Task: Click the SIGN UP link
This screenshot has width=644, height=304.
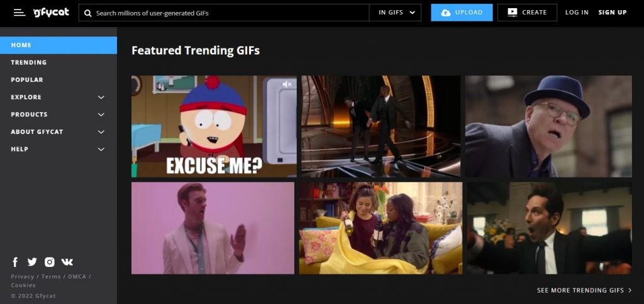Action: tap(613, 13)
